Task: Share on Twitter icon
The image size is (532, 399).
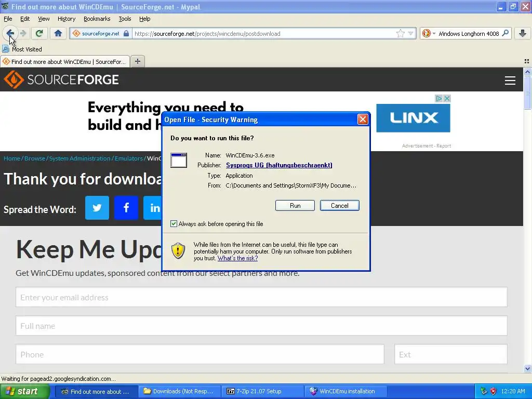Action: [97, 208]
